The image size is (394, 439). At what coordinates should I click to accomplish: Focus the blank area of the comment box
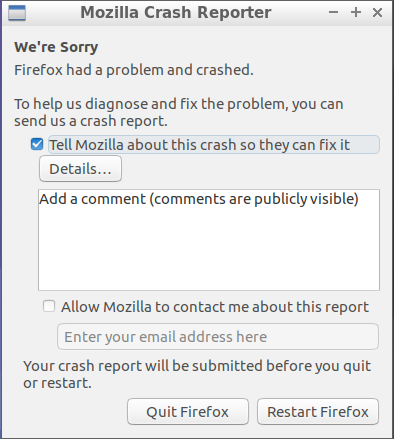pyautogui.click(x=209, y=250)
